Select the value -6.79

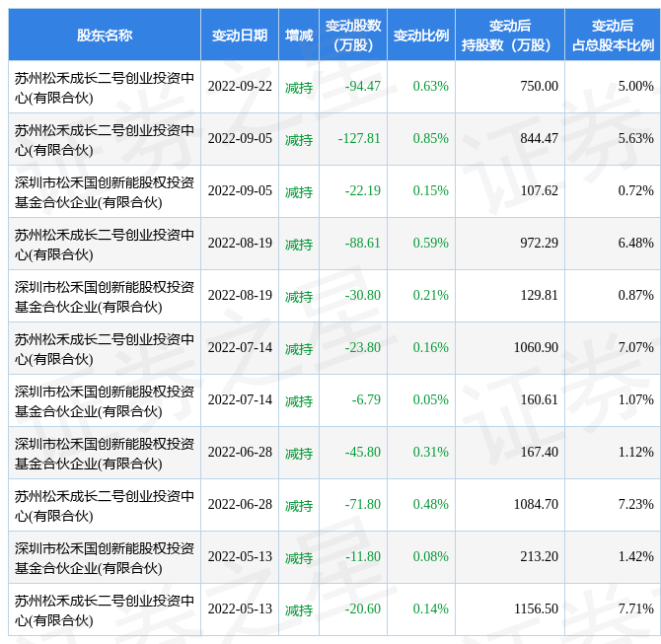pyautogui.click(x=366, y=400)
